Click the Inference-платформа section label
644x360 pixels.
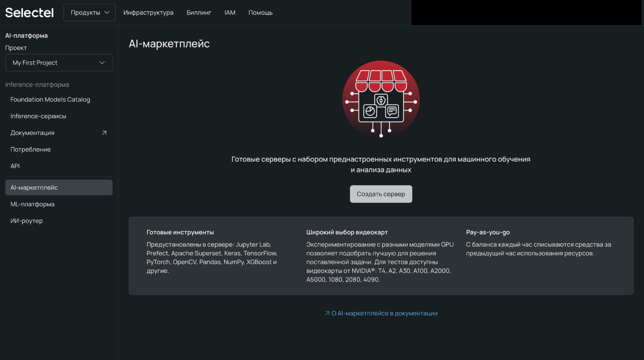(x=37, y=84)
